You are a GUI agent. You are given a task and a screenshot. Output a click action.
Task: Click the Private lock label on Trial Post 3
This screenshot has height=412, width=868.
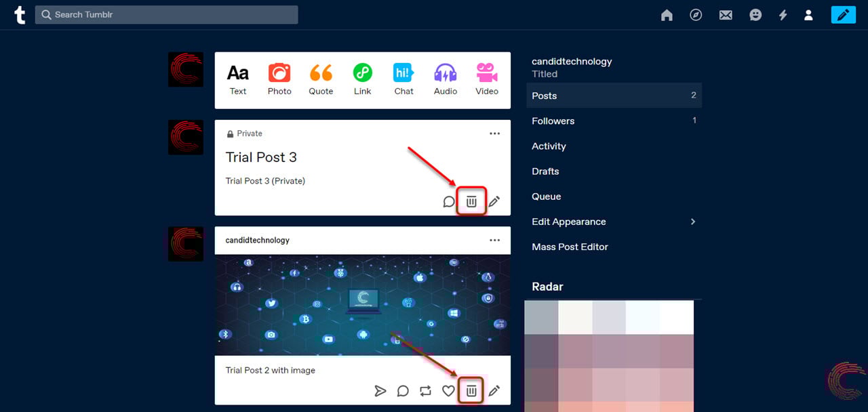[x=244, y=133]
